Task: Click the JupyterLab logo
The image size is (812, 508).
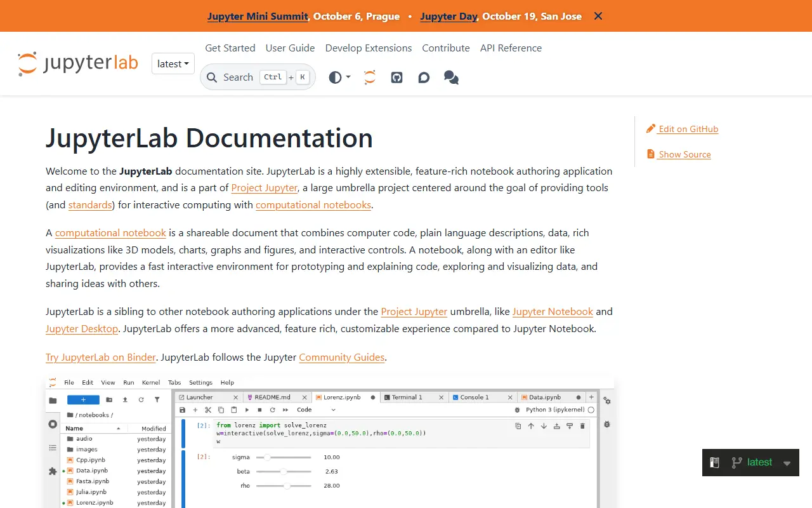Action: [x=78, y=63]
